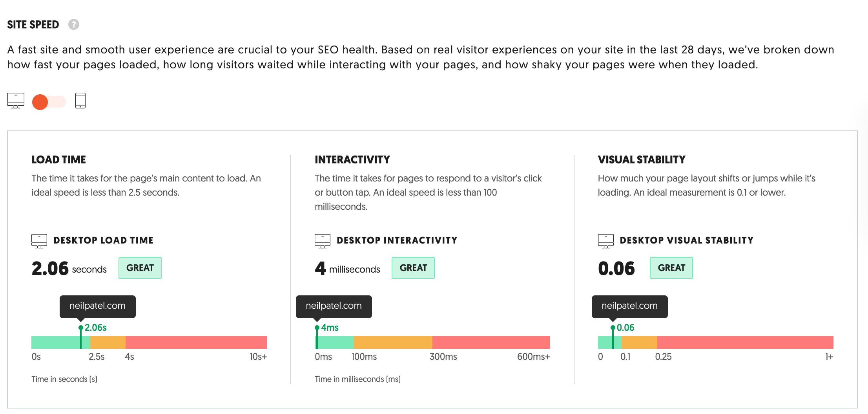
Task: Click the GREAT badge for load time
Action: [140, 268]
